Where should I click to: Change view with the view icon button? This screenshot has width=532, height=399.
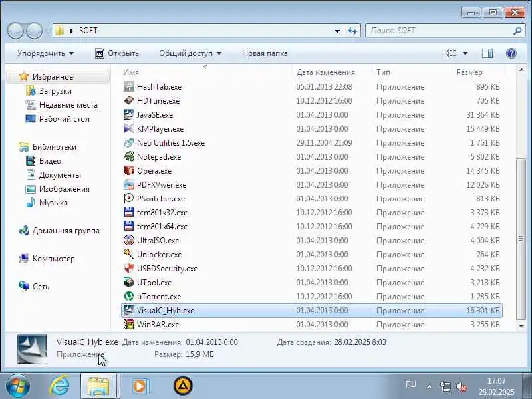(451, 53)
